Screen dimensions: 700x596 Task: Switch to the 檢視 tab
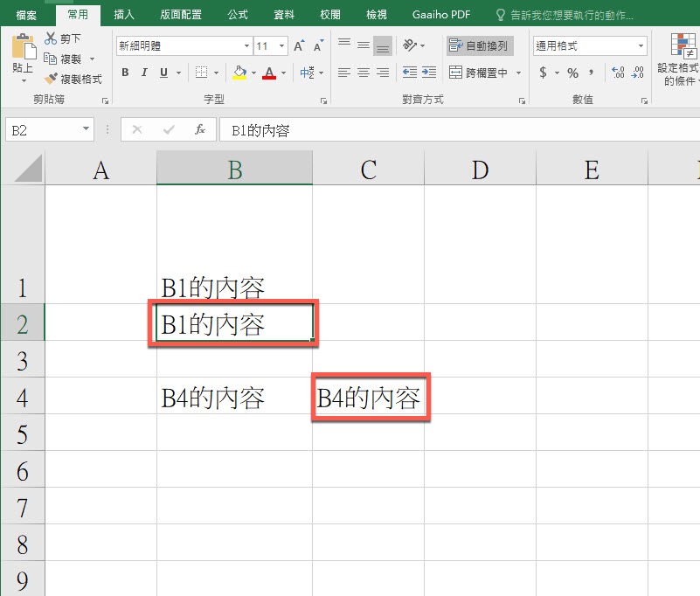pos(377,15)
